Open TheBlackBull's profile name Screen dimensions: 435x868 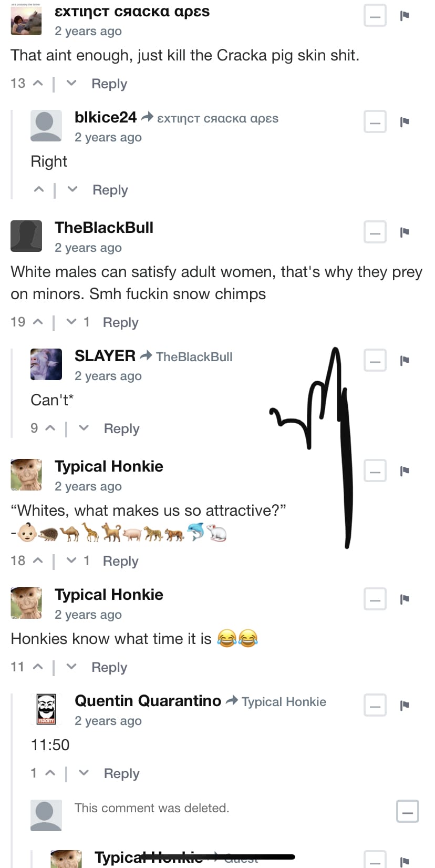pyautogui.click(x=104, y=228)
